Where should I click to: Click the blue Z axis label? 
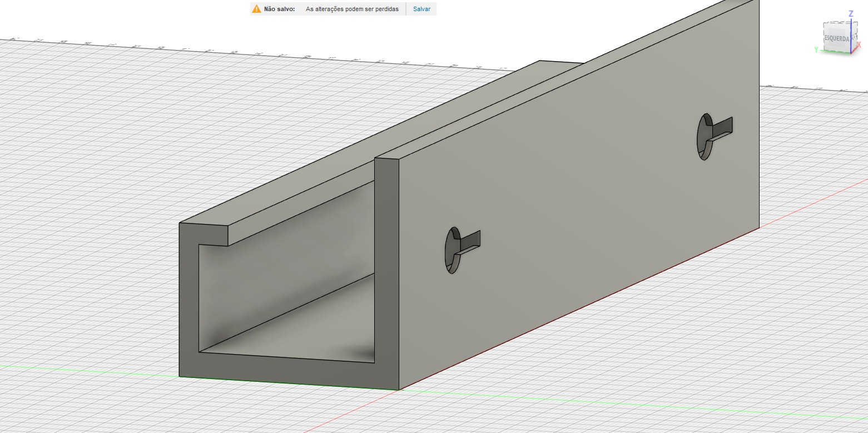(851, 13)
